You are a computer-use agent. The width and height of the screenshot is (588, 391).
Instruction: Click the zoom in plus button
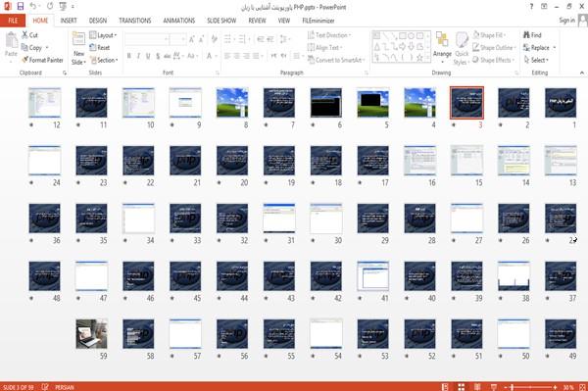tap(555, 387)
